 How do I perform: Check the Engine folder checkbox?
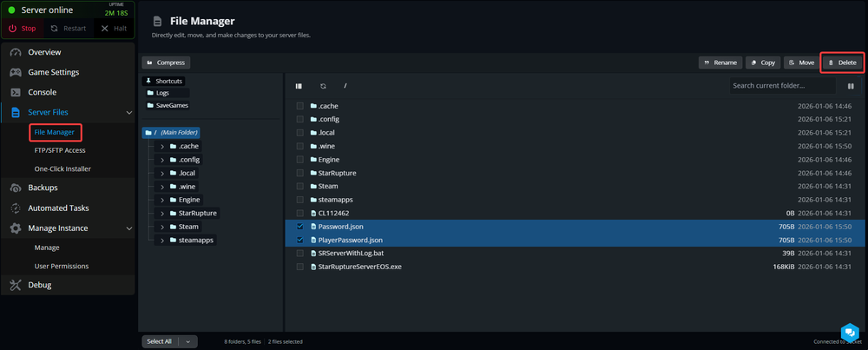(300, 160)
